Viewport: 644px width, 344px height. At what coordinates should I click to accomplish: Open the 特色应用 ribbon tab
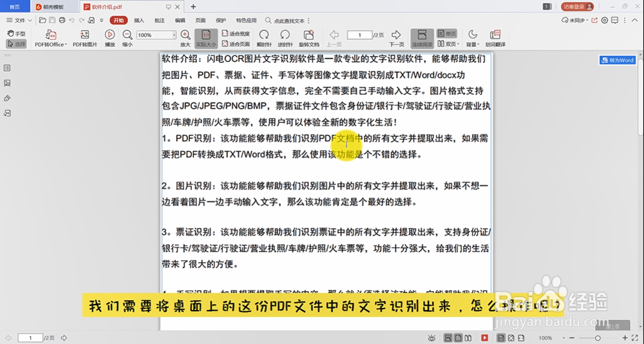tap(246, 20)
